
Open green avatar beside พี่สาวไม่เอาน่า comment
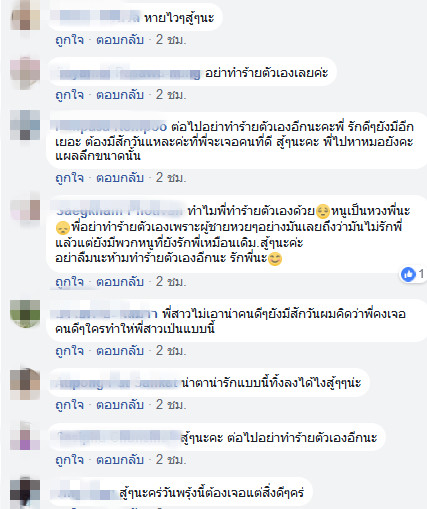pos(25,314)
